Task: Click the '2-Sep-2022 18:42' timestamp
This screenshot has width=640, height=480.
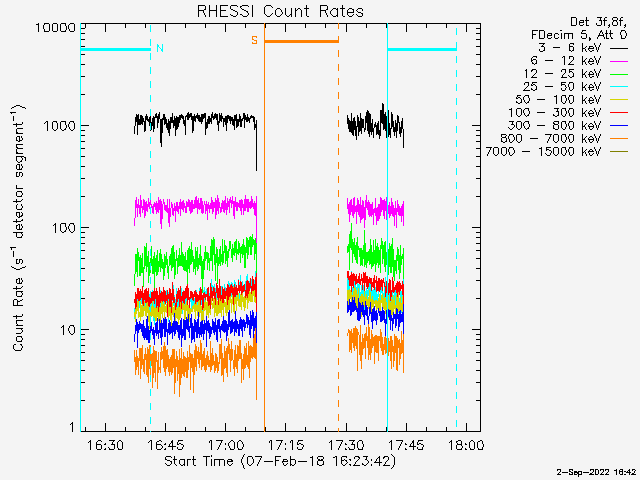Action: tap(596, 472)
